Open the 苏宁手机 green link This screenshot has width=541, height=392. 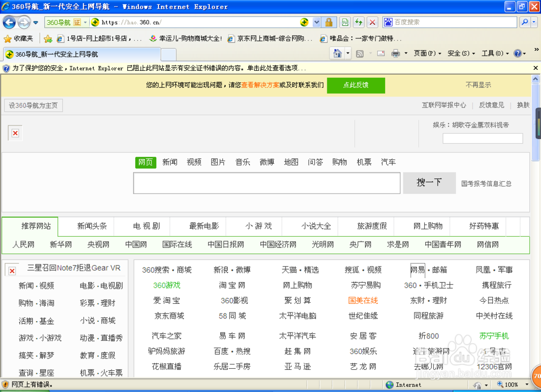coord(494,336)
